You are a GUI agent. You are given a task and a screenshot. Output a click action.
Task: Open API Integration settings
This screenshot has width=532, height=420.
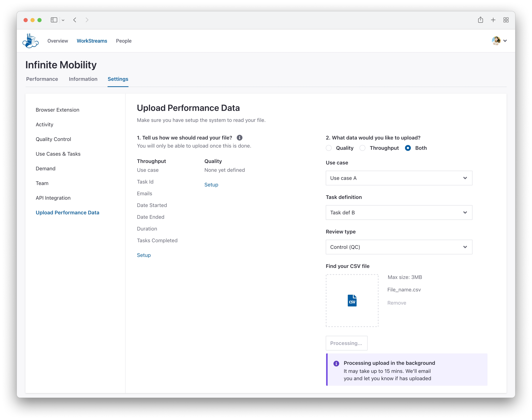coord(53,198)
